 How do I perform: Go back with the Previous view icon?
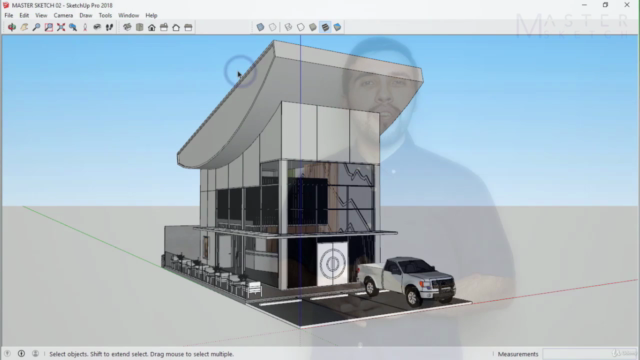73,27
